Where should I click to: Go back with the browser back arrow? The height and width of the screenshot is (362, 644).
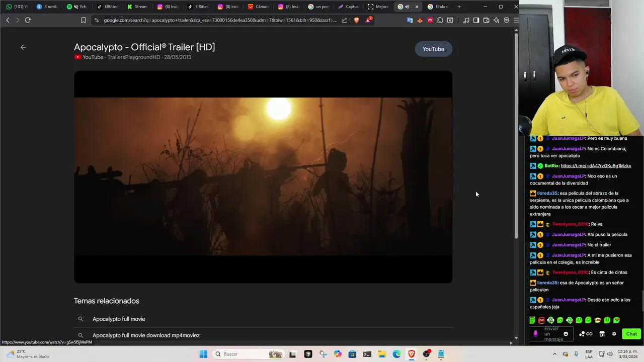click(8, 20)
